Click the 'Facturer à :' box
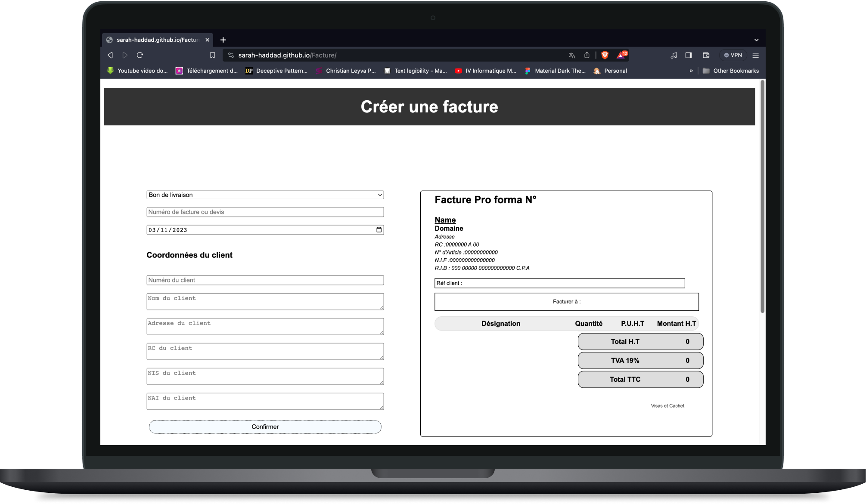 (567, 302)
